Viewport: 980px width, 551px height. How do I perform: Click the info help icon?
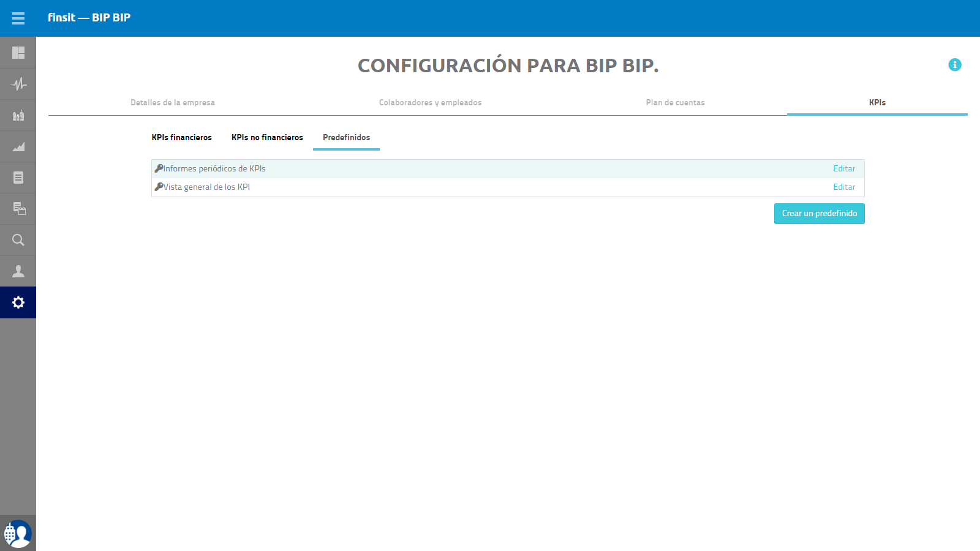pyautogui.click(x=955, y=65)
